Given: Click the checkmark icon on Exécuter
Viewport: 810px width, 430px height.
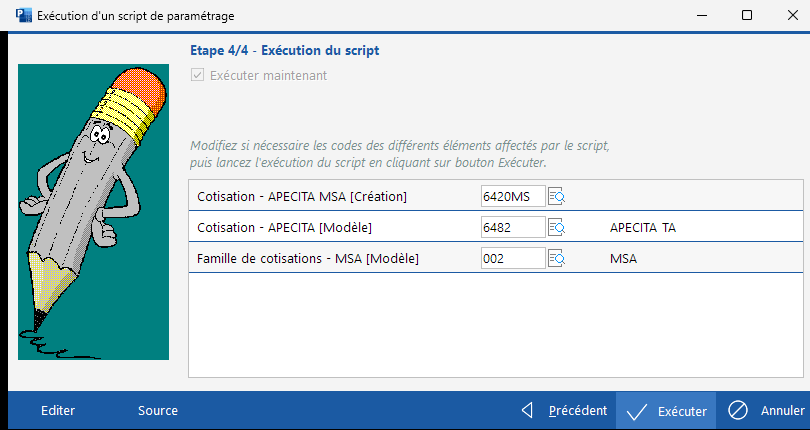Looking at the screenshot, I should tap(637, 411).
